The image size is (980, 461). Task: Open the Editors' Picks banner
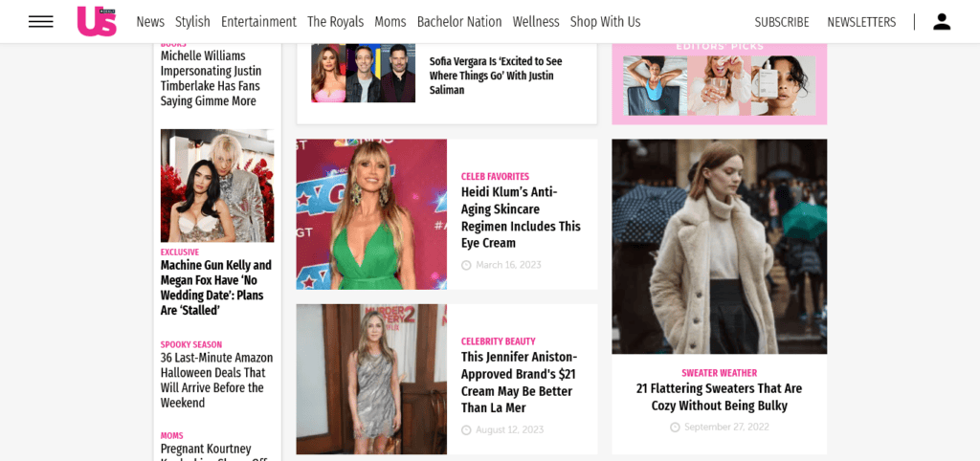[x=719, y=82]
